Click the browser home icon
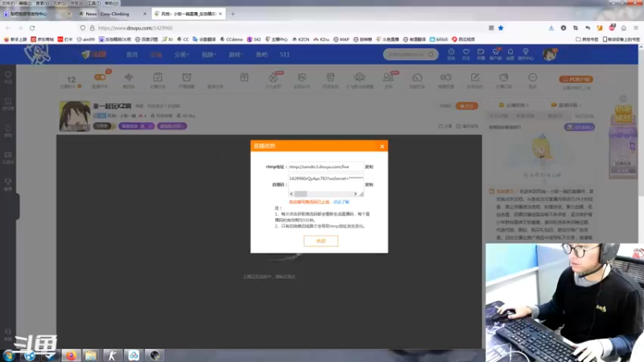644x362 pixels. click(624, 28)
